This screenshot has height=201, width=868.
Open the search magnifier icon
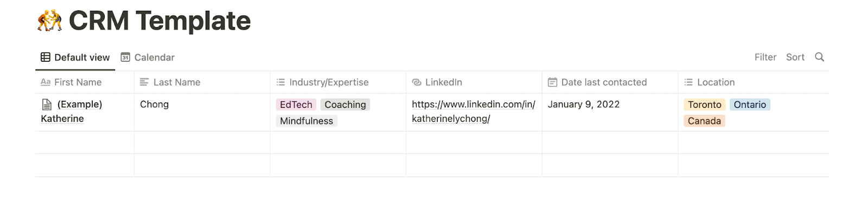[819, 57]
